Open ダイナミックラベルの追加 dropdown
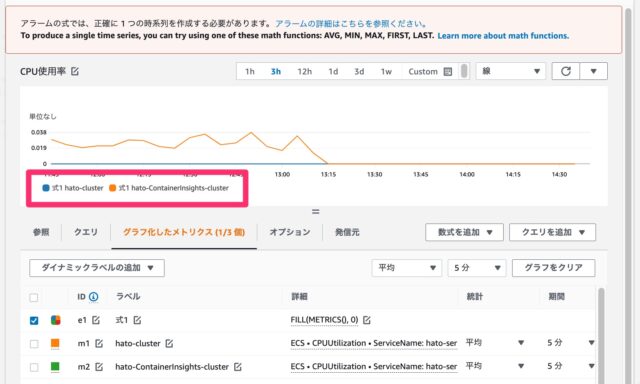This screenshot has width=640, height=384. point(97,268)
